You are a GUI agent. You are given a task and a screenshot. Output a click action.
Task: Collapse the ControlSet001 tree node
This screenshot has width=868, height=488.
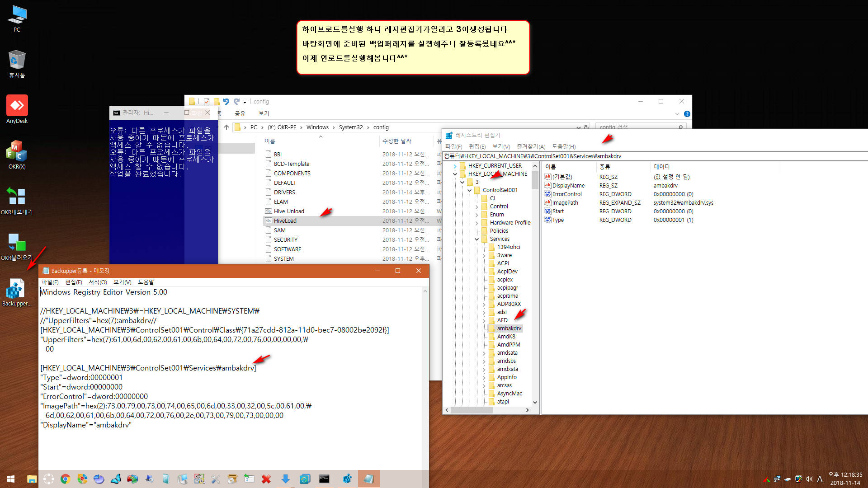coord(469,190)
